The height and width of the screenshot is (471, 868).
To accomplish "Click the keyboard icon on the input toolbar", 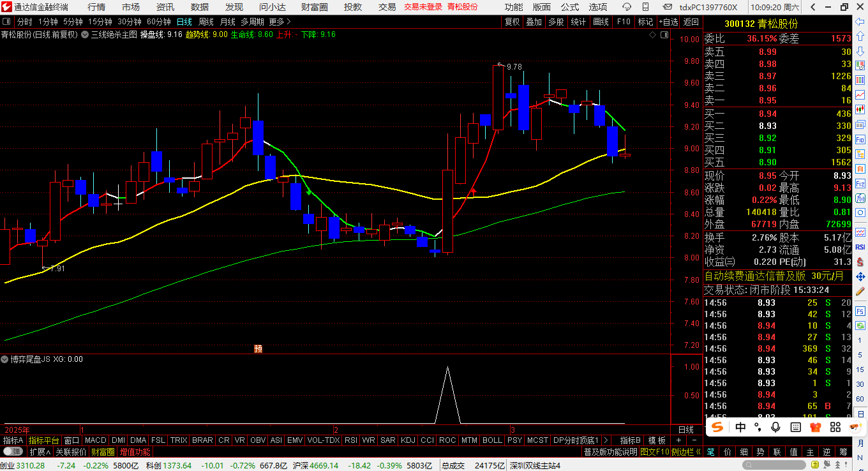I will pyautogui.click(x=795, y=426).
